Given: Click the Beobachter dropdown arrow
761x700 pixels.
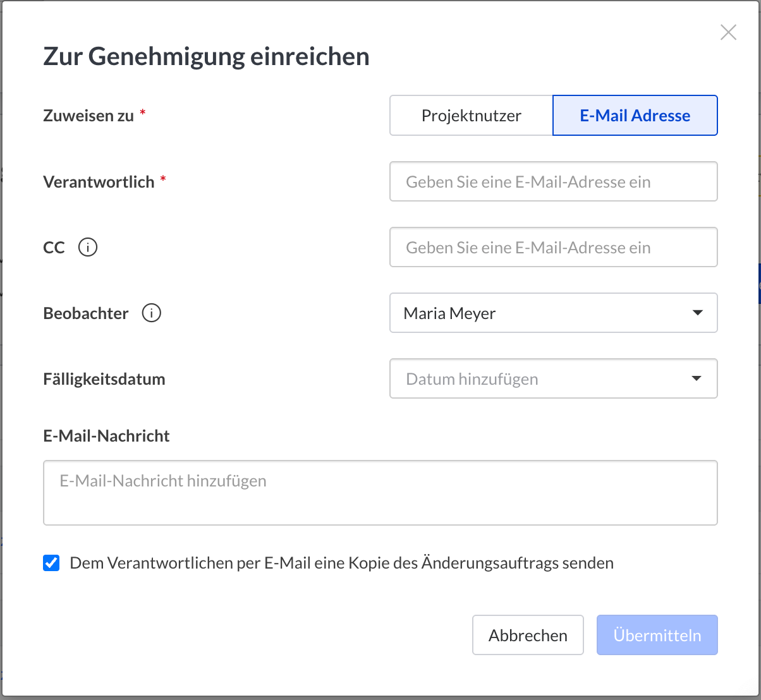Looking at the screenshot, I should (x=697, y=313).
